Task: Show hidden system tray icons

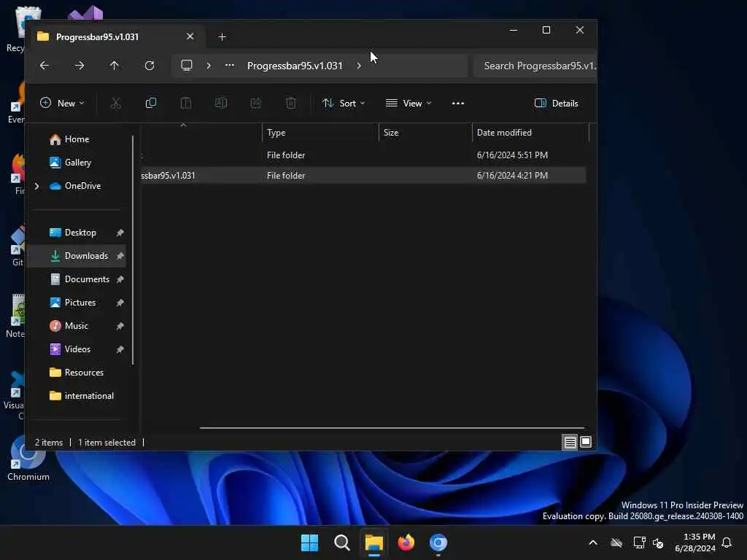Action: [x=593, y=542]
